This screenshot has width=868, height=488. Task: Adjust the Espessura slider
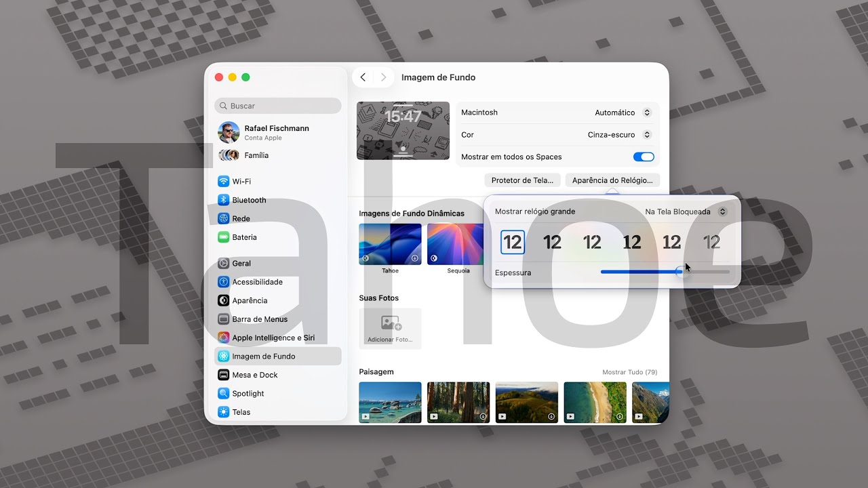coord(665,272)
